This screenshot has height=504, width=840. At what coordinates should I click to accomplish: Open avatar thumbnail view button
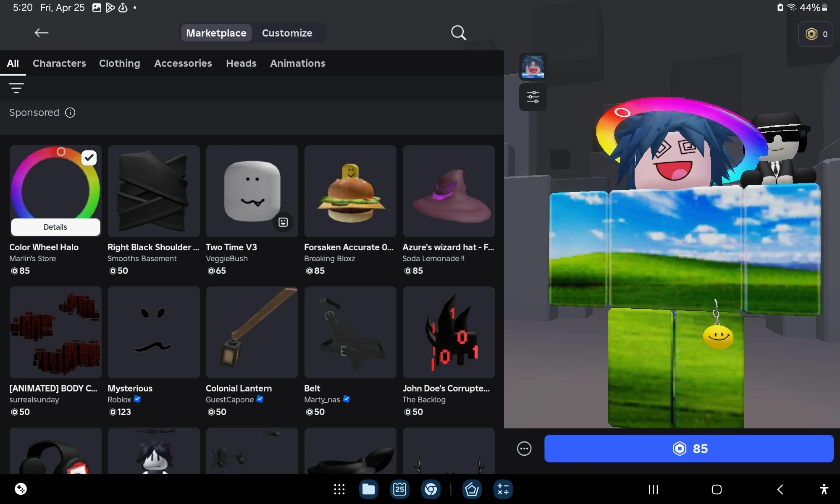[533, 67]
